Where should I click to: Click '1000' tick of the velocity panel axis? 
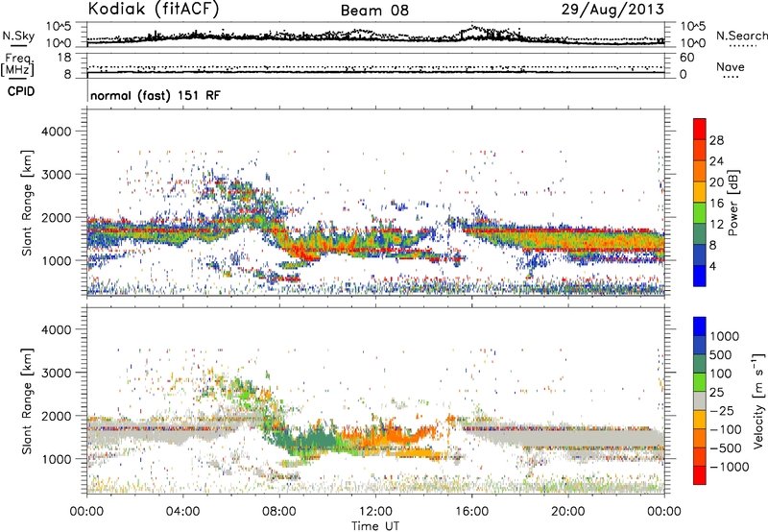coord(57,459)
